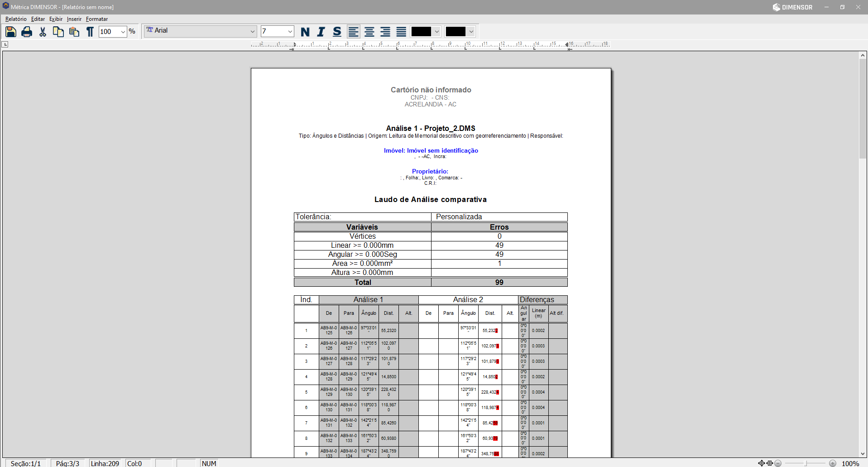Expand the zoom percentage dropdown showing 100

[123, 32]
